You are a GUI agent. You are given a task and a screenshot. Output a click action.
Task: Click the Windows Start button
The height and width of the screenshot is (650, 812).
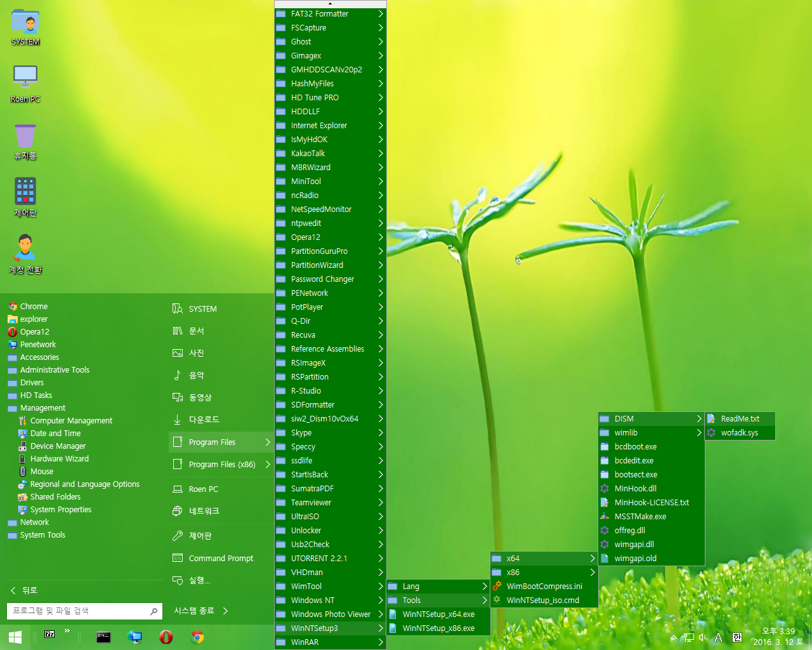(x=16, y=637)
